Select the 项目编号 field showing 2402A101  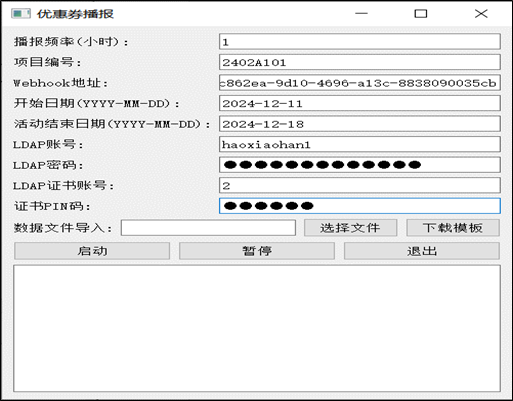tap(360, 62)
